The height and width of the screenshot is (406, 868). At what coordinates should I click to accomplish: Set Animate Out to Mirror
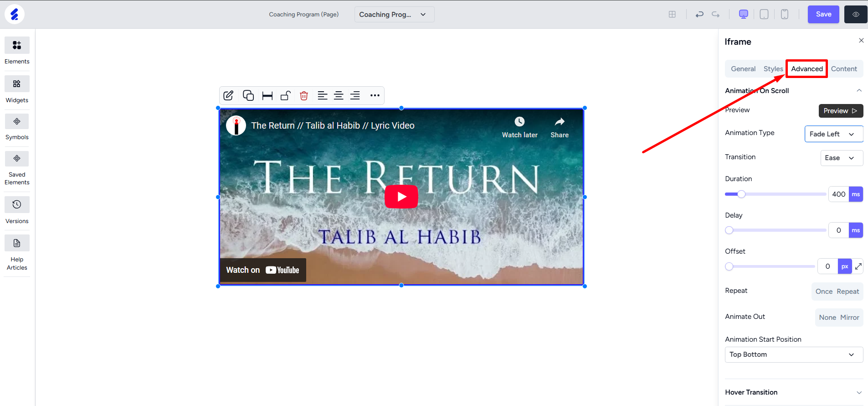tap(850, 318)
